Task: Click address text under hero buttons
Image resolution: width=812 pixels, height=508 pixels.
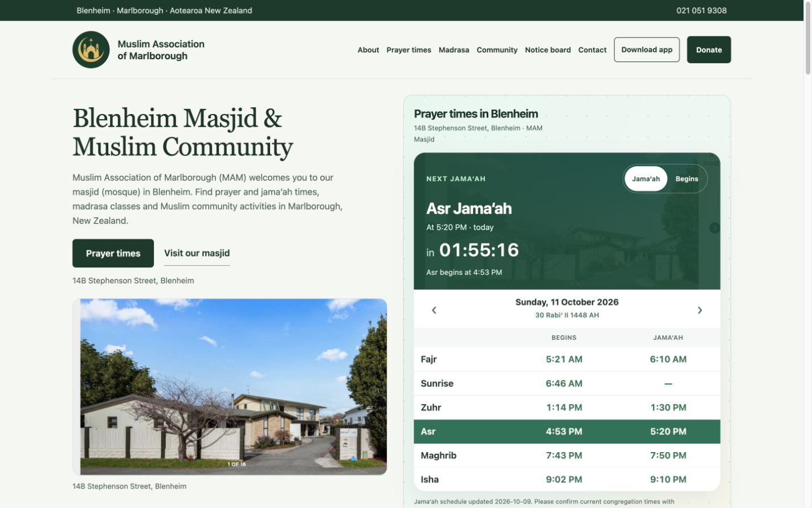Action: pyautogui.click(x=133, y=281)
